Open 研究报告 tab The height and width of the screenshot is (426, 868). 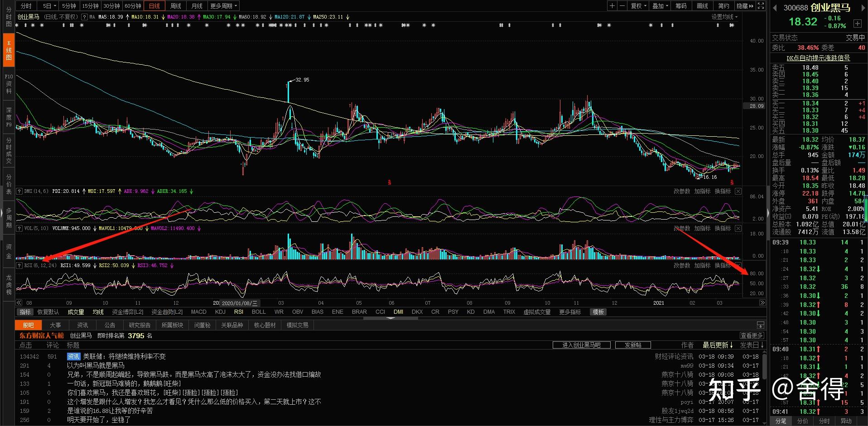click(140, 325)
